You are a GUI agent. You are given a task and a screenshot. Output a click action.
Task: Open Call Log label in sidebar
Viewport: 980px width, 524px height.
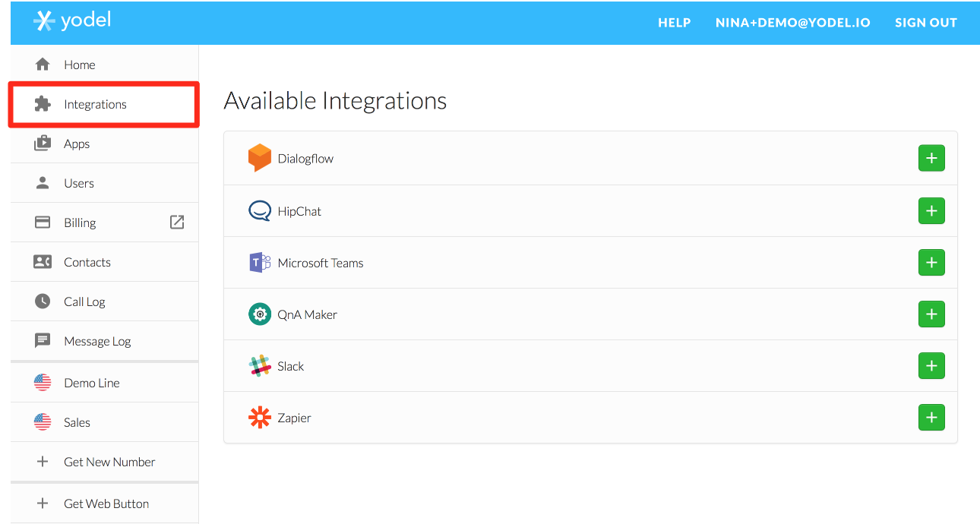point(84,302)
